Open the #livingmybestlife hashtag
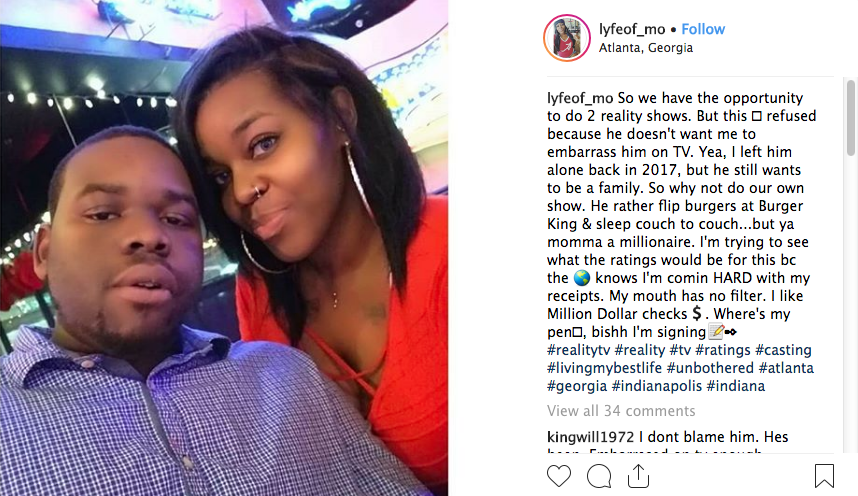The image size is (858, 496). tap(604, 368)
